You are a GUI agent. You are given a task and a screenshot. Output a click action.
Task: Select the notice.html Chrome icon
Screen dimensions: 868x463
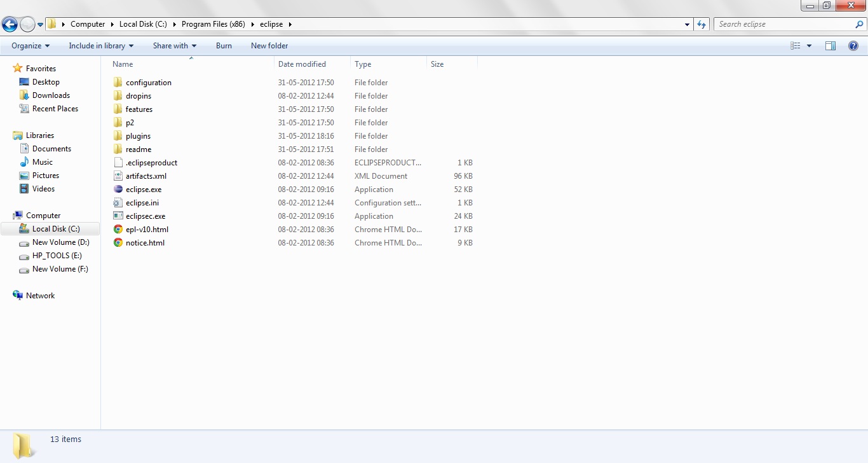coord(118,242)
